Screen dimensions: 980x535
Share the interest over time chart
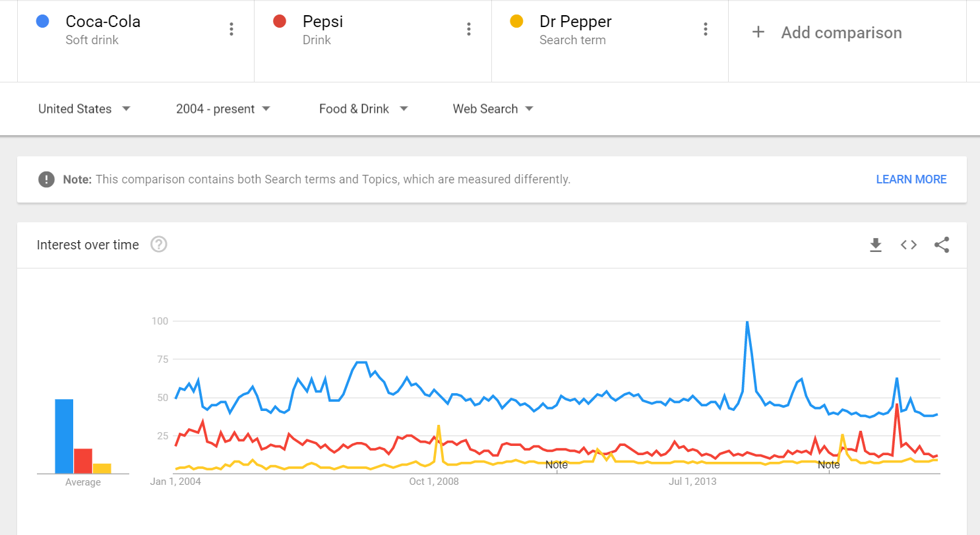[x=942, y=245]
